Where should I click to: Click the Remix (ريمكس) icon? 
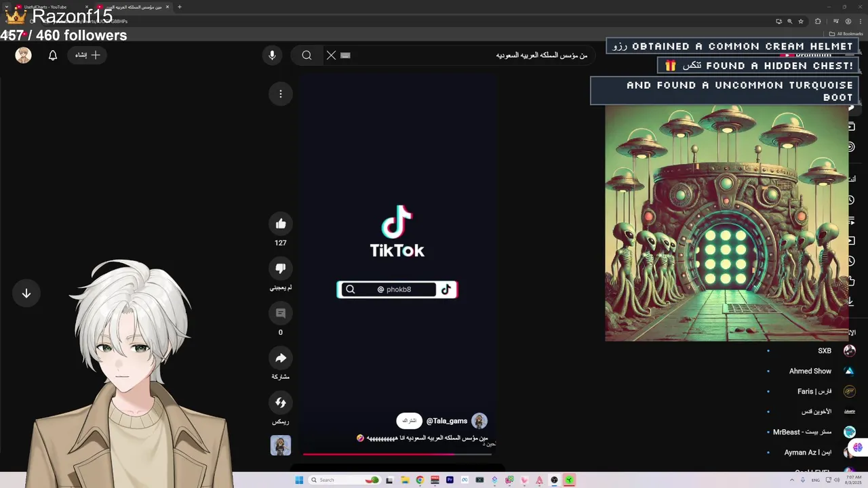[x=281, y=403]
